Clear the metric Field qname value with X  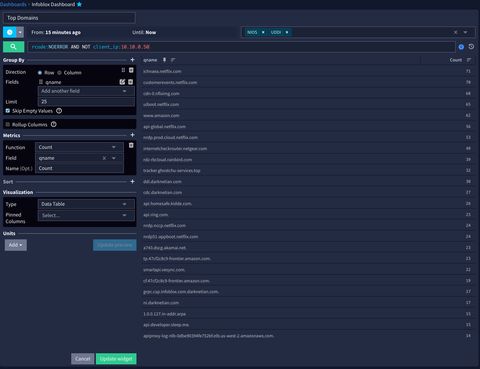[104, 158]
